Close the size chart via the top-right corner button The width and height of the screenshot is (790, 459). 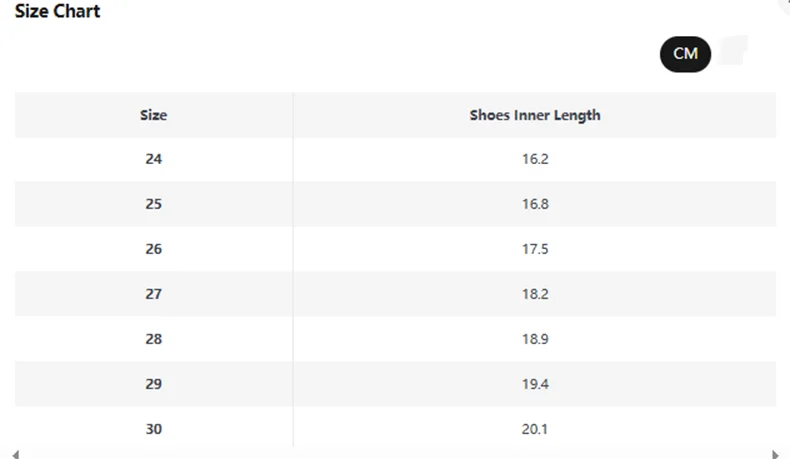[785, 4]
